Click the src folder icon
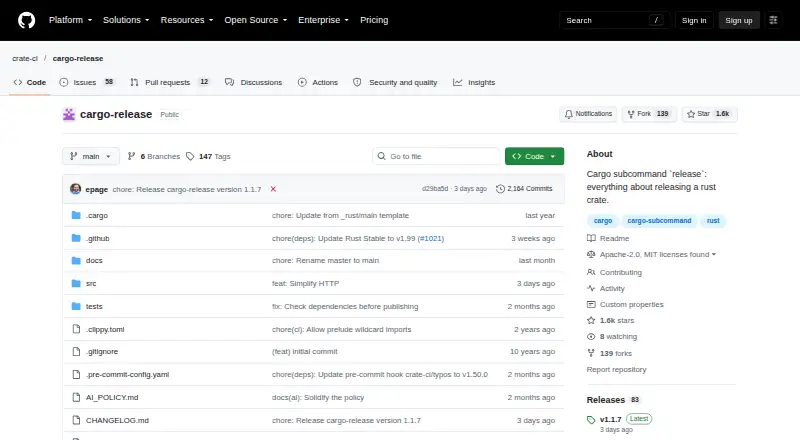The height and width of the screenshot is (440, 800). [76, 283]
